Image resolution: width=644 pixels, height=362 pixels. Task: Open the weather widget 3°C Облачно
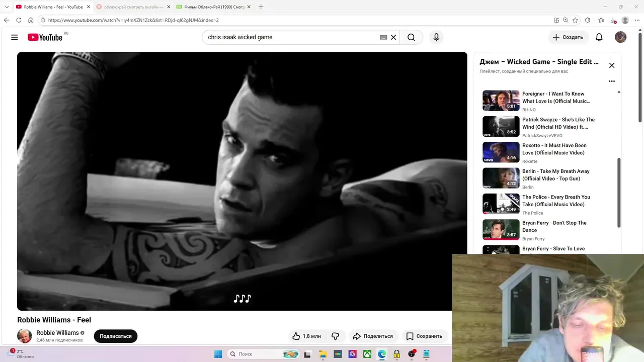pos(20,354)
